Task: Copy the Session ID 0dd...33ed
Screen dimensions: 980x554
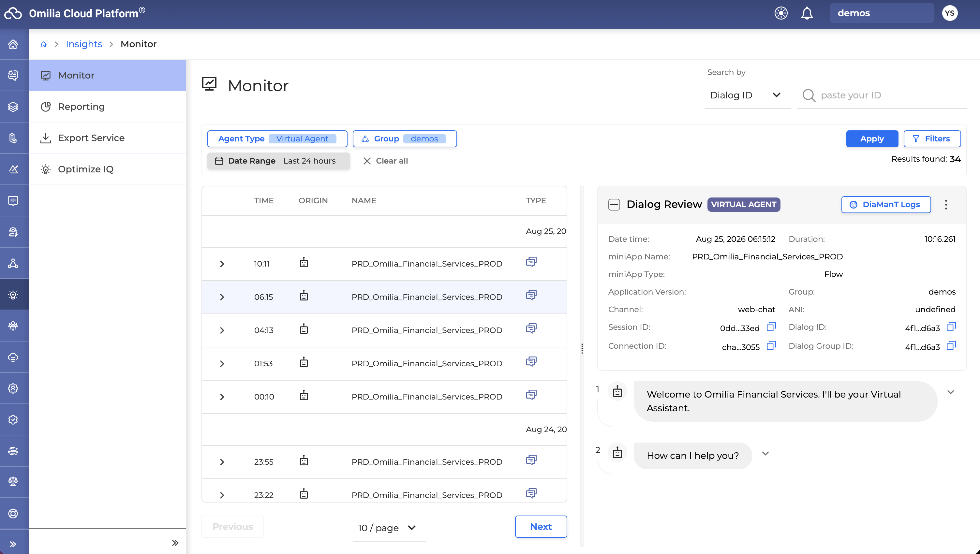Action: click(x=771, y=327)
